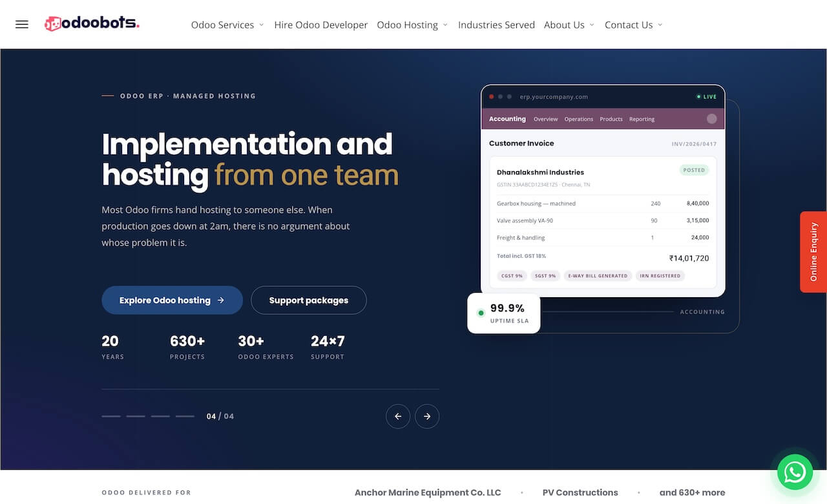This screenshot has height=504, width=827.
Task: Click the Customer Invoice heading
Action: click(521, 143)
